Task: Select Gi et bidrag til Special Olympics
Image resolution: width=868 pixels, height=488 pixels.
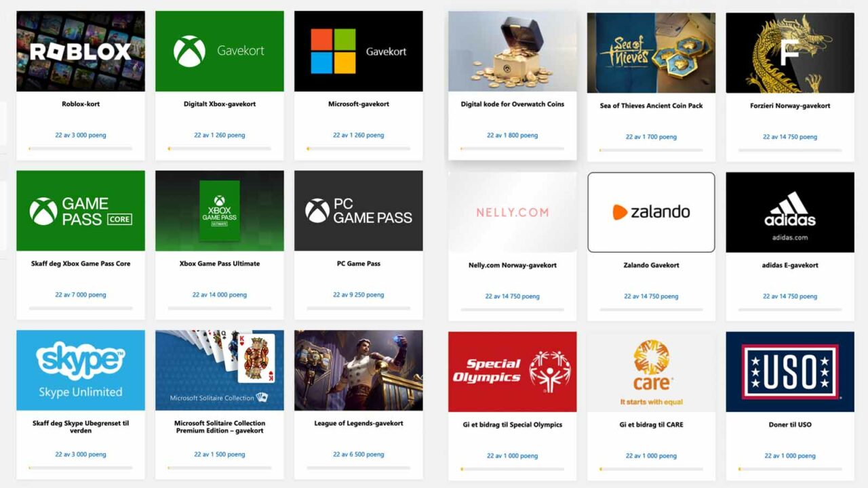Action: pos(513,424)
